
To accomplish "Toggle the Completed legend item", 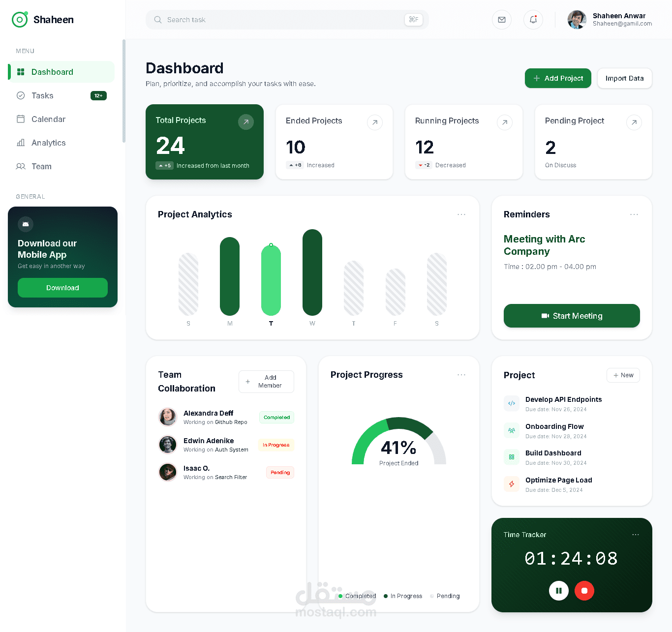I will (357, 596).
